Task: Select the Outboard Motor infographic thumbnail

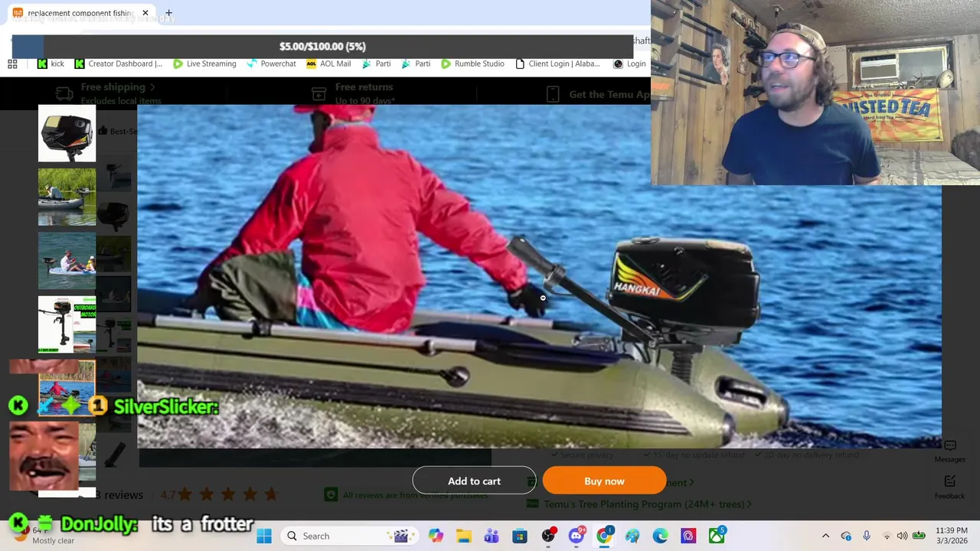Action: pyautogui.click(x=67, y=324)
